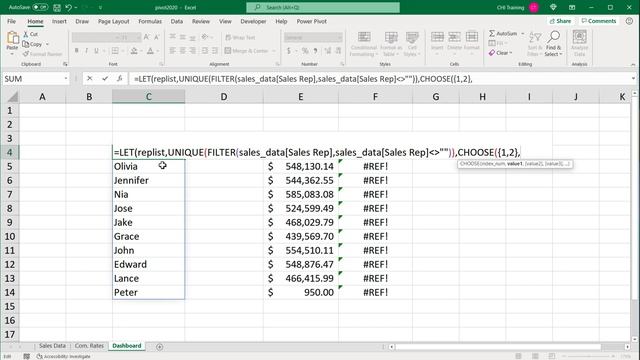The width and height of the screenshot is (640, 360).
Task: Switch to the Data ribbon tab
Action: tap(176, 21)
